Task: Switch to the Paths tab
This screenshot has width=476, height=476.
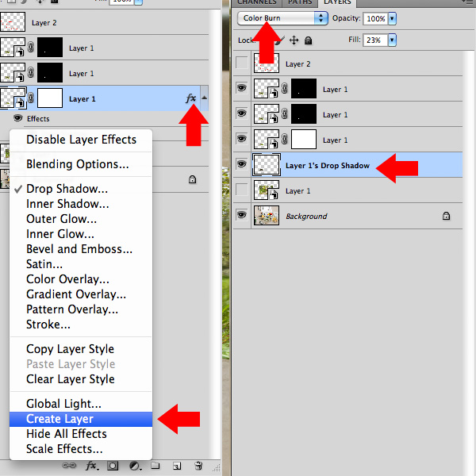Action: click(300, 2)
